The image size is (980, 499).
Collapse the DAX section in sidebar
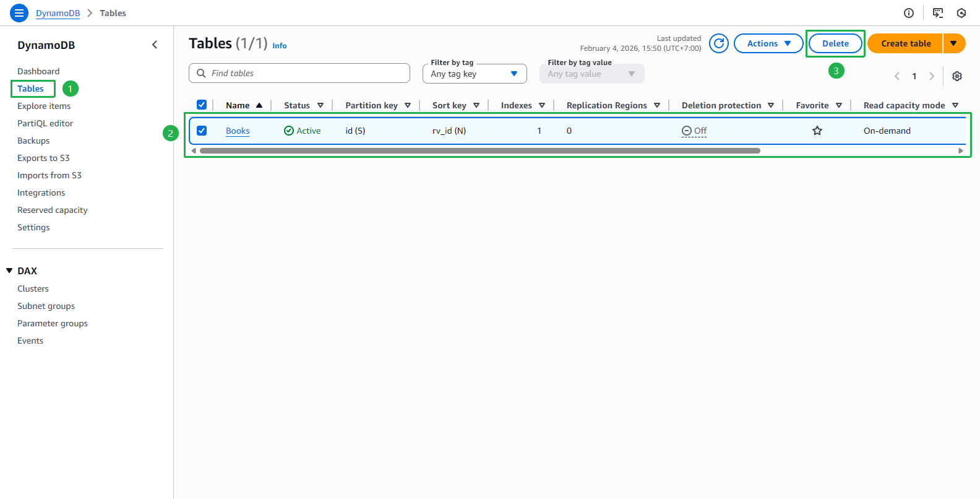[x=9, y=271]
